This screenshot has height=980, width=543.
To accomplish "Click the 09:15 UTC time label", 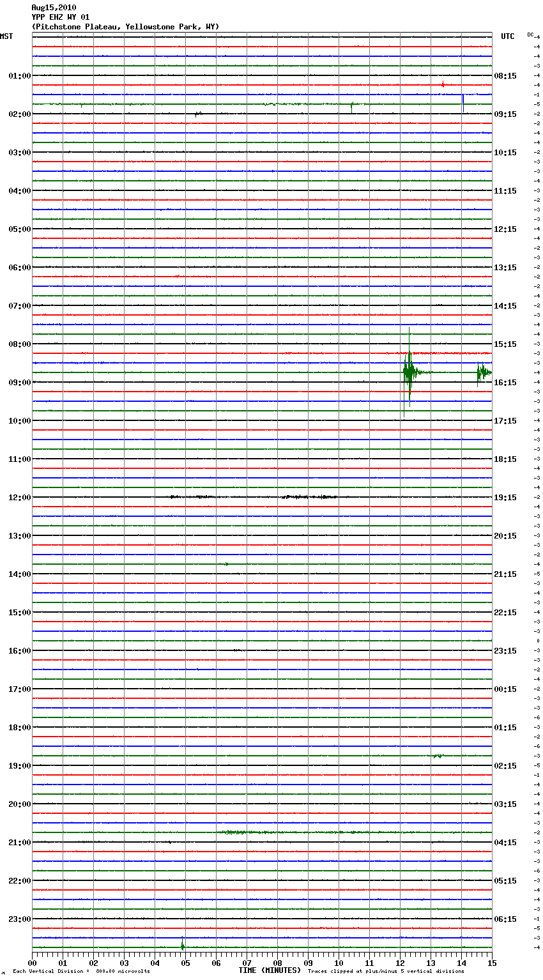I will click(x=505, y=114).
